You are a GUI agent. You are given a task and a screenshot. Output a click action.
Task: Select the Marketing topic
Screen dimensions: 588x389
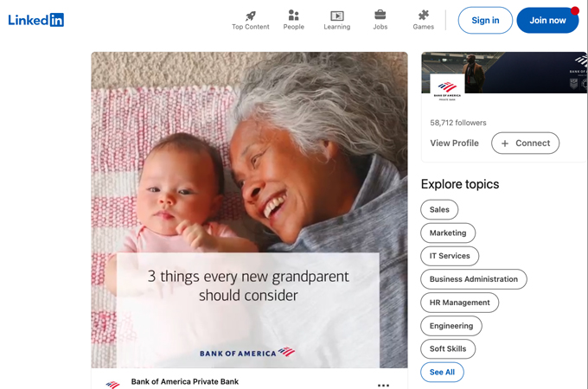[448, 233]
